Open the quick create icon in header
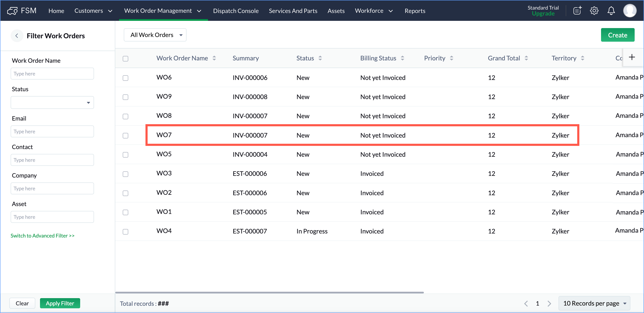Screen dimensions: 644x313 577,11
